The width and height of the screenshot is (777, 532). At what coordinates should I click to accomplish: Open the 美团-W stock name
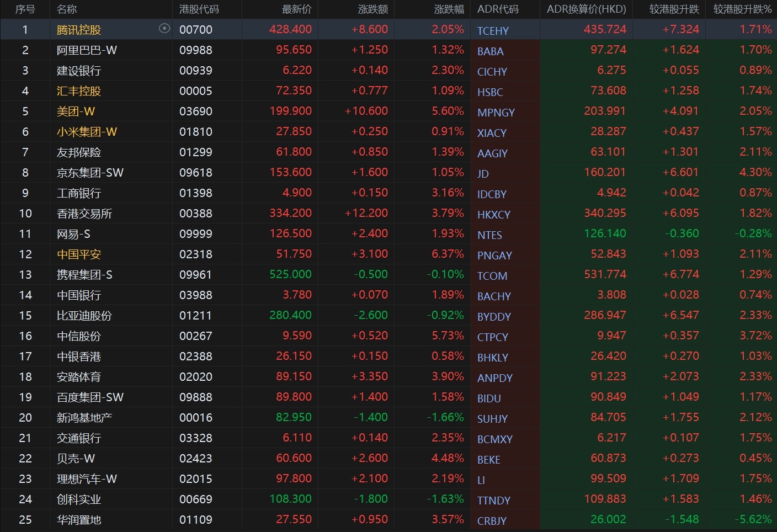76,111
